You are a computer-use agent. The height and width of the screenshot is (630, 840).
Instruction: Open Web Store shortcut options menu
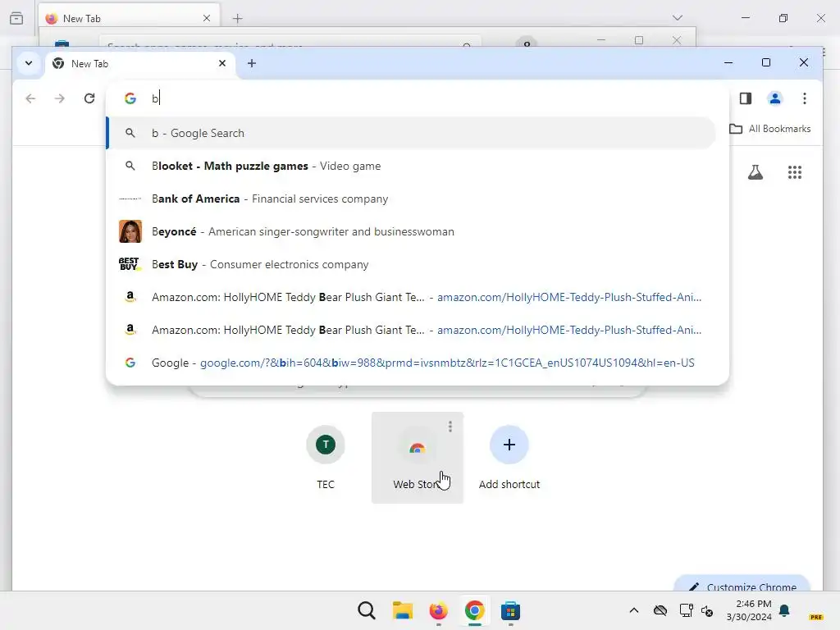(x=450, y=427)
